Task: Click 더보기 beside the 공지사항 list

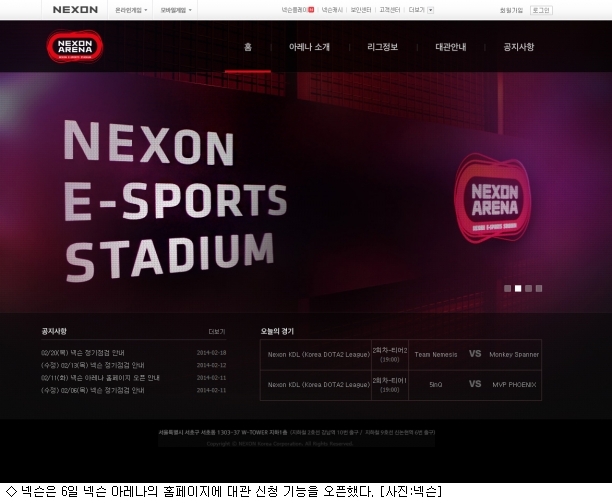Action: pos(217,332)
